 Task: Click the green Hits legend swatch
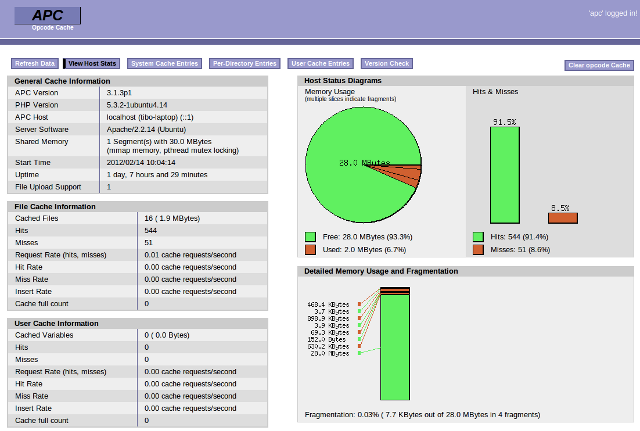point(478,237)
